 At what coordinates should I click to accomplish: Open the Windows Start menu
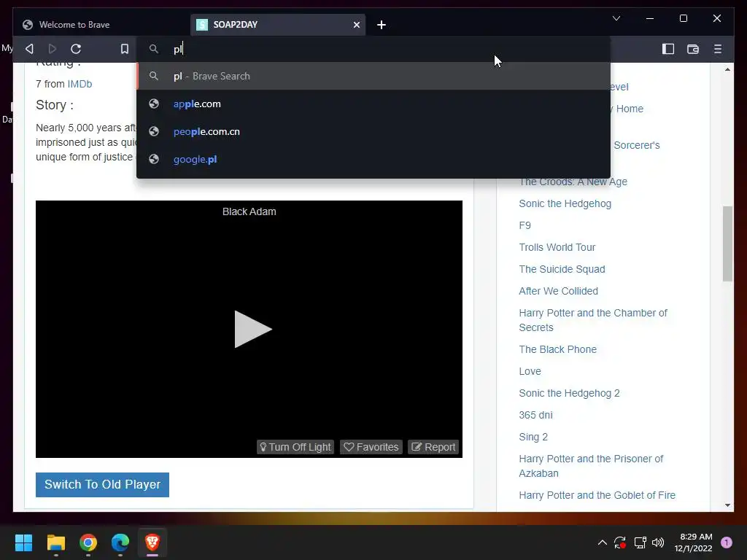coord(23,542)
